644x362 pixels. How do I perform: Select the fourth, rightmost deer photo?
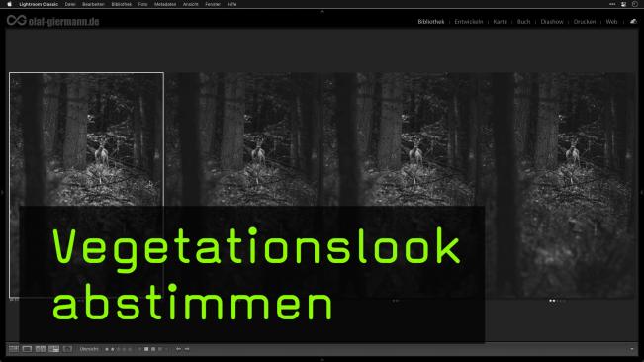pyautogui.click(x=557, y=185)
